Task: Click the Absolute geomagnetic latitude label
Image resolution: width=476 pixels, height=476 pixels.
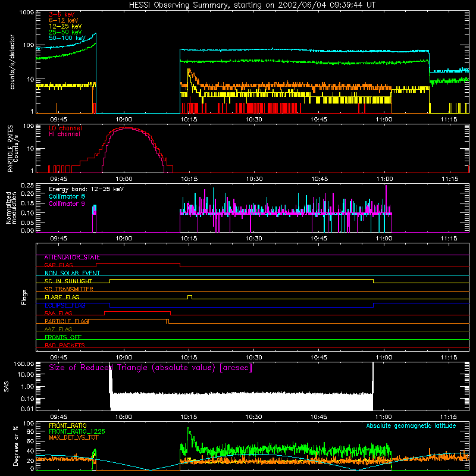Action: click(x=411, y=426)
